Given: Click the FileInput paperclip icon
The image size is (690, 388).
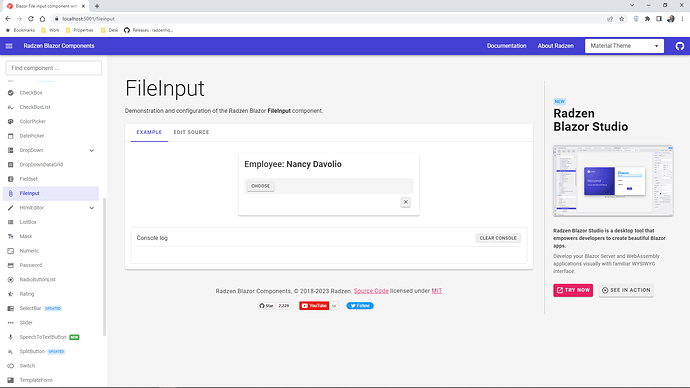Looking at the screenshot, I should [x=11, y=194].
